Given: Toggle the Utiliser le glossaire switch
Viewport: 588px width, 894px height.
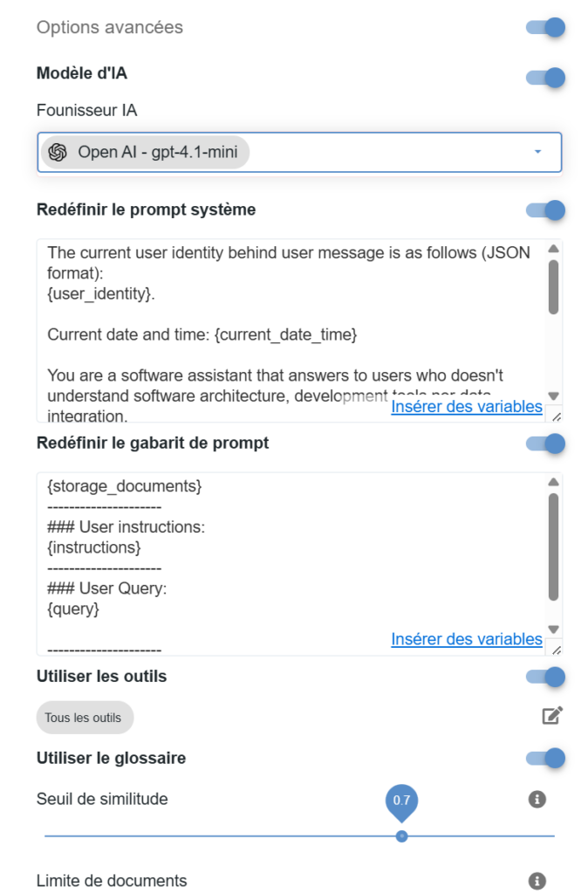Looking at the screenshot, I should point(546,758).
